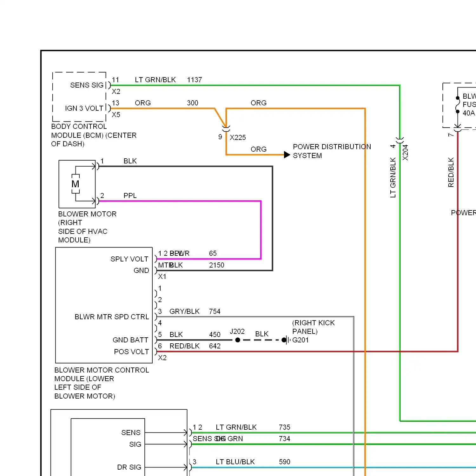
Task: Select the "G201" ground label
Action: [301, 340]
